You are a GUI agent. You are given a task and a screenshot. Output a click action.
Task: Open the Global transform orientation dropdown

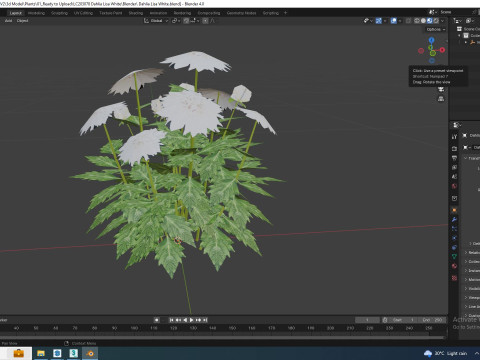[x=156, y=21]
